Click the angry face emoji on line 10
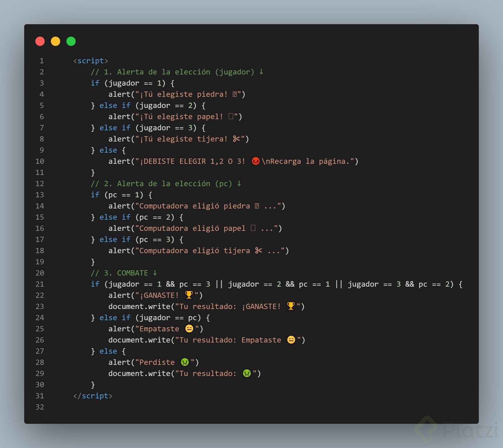 [x=256, y=161]
